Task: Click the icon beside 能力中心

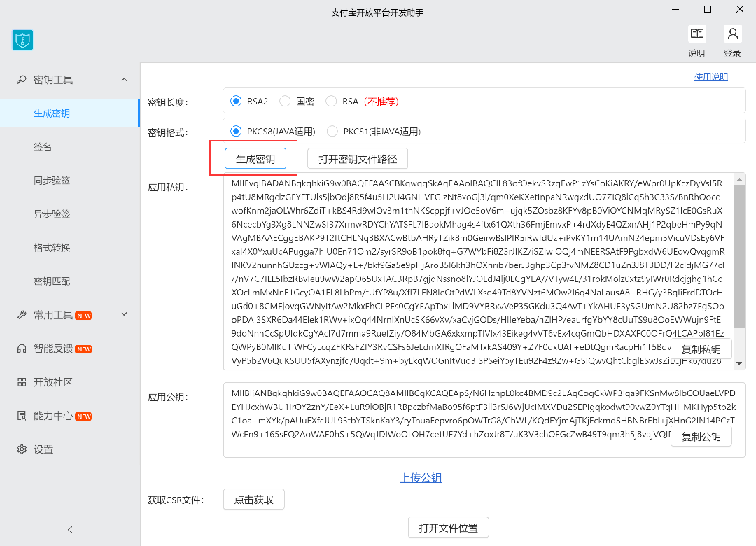Action: point(22,416)
